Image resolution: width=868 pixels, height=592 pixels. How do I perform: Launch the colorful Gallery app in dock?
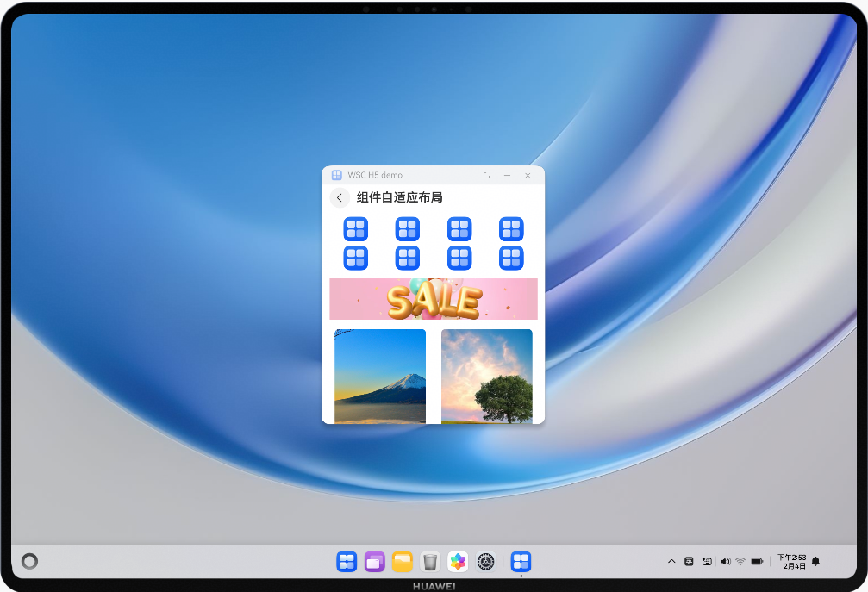click(458, 562)
